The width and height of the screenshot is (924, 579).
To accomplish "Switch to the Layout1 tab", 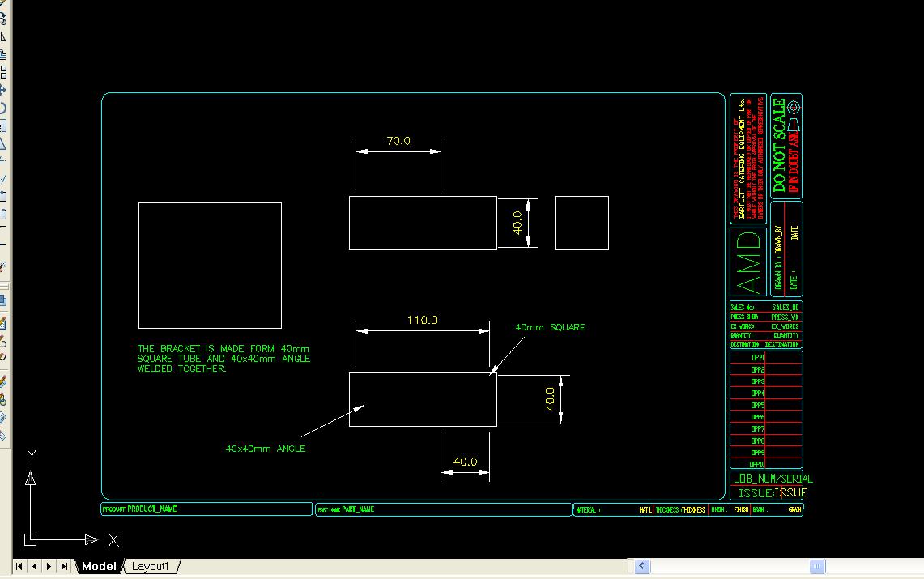I will point(151,566).
